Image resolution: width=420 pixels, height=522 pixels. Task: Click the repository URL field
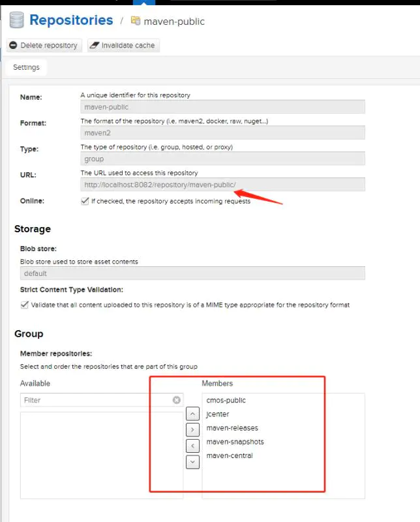(222, 185)
